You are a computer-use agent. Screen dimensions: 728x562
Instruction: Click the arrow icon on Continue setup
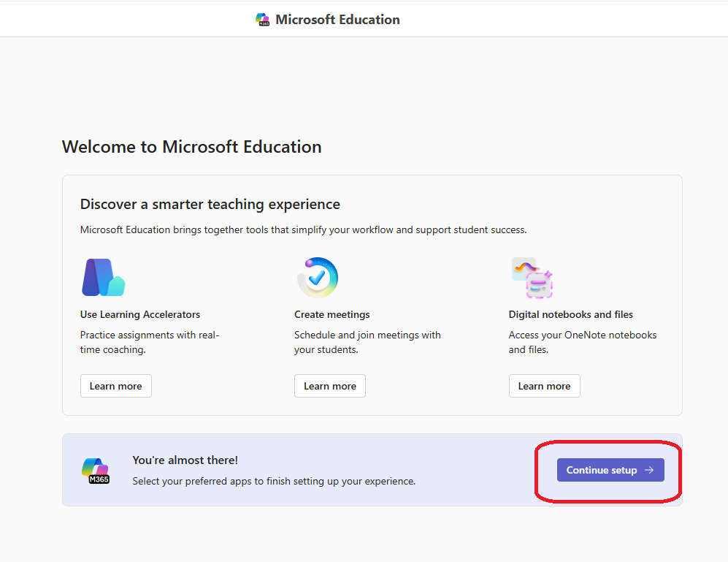pyautogui.click(x=649, y=470)
